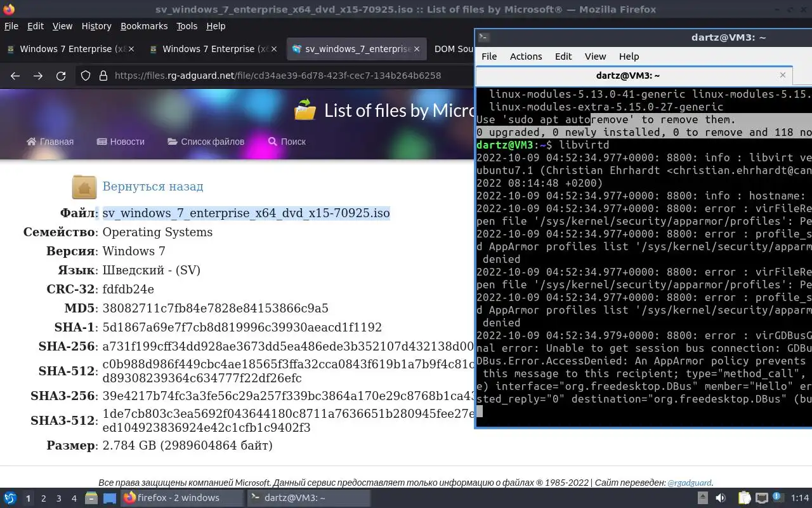Switch to workspace 3

coord(59,498)
